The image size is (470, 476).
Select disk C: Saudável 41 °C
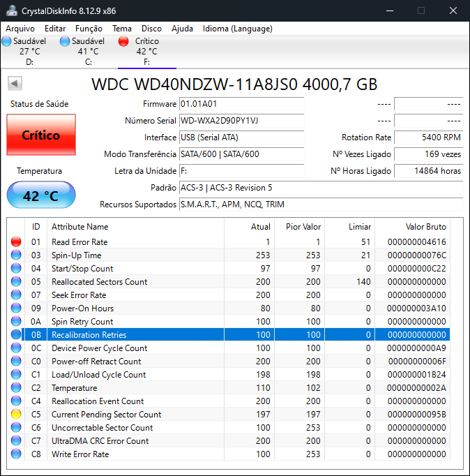tap(89, 52)
